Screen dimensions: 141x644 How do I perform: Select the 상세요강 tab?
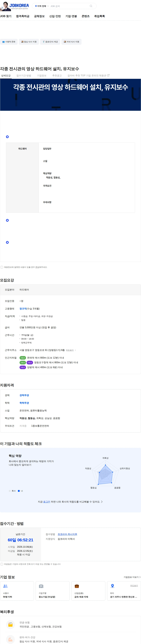[6, 75]
